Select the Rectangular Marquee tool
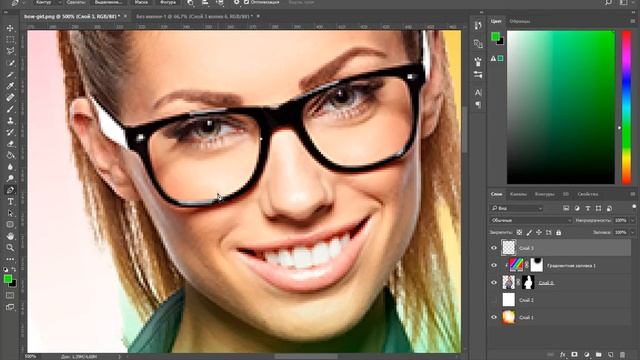This screenshot has width=640, height=360. click(x=10, y=40)
